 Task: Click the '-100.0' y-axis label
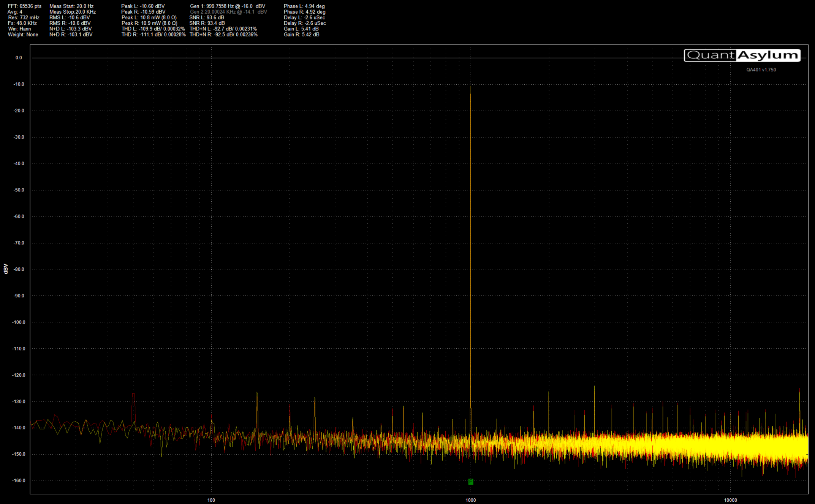pos(19,322)
